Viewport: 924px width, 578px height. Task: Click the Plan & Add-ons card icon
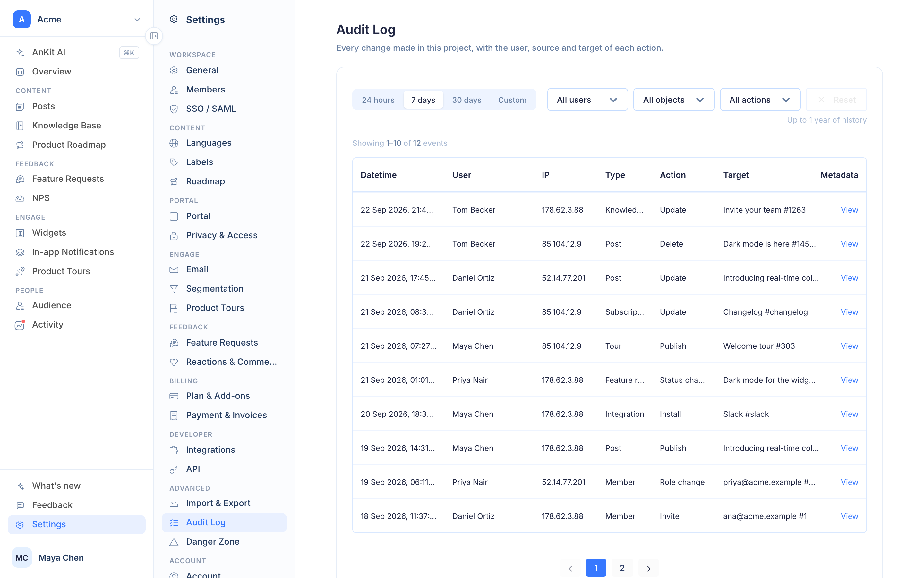coord(174,396)
